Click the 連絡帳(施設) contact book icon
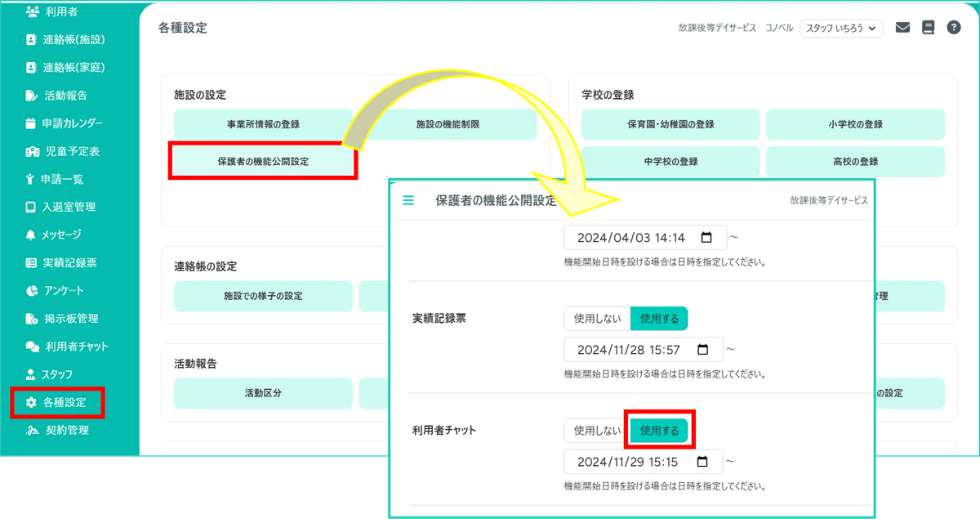Image resolution: width=980 pixels, height=519 pixels. (x=32, y=39)
